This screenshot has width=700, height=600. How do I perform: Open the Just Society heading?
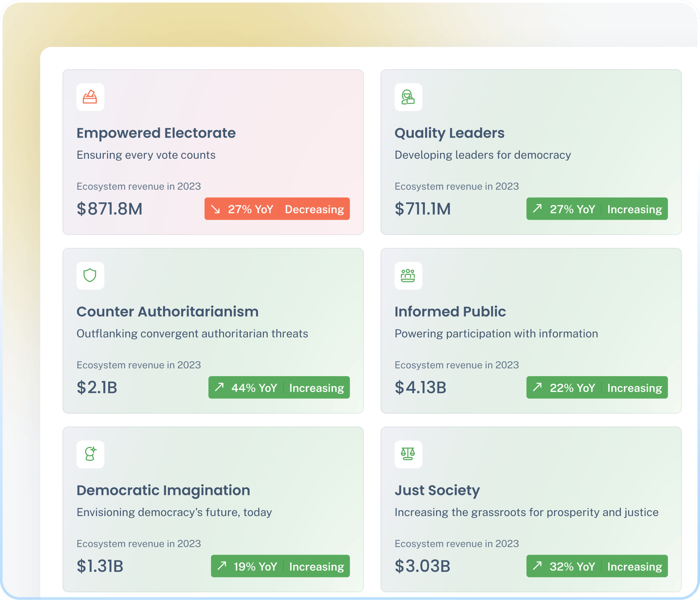437,490
